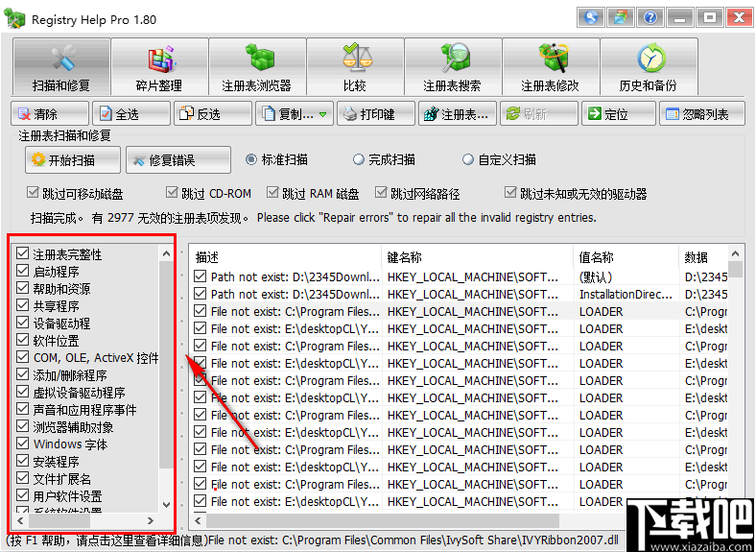Click the 修复错误 button
This screenshot has height=552, width=756.
tap(178, 159)
